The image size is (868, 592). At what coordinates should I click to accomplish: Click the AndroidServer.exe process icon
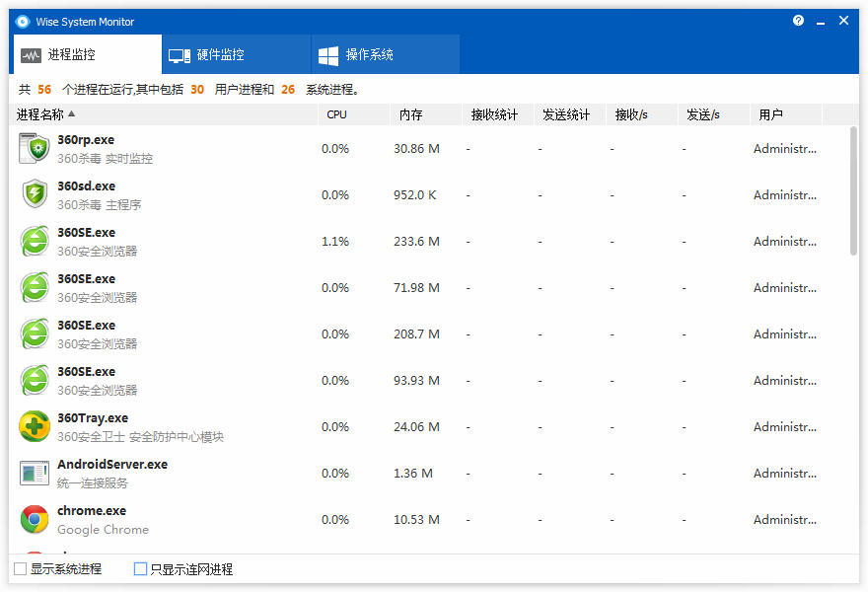click(x=34, y=472)
